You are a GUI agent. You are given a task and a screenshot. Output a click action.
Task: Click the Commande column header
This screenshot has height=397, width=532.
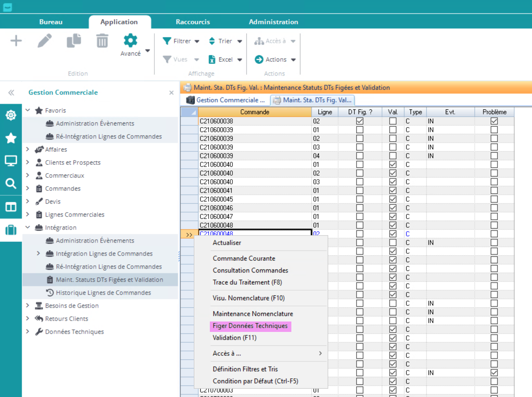coord(255,112)
